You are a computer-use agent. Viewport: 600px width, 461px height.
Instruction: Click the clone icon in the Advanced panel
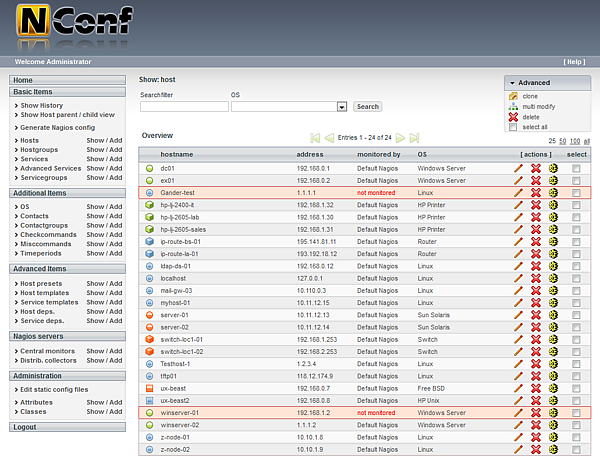point(513,96)
